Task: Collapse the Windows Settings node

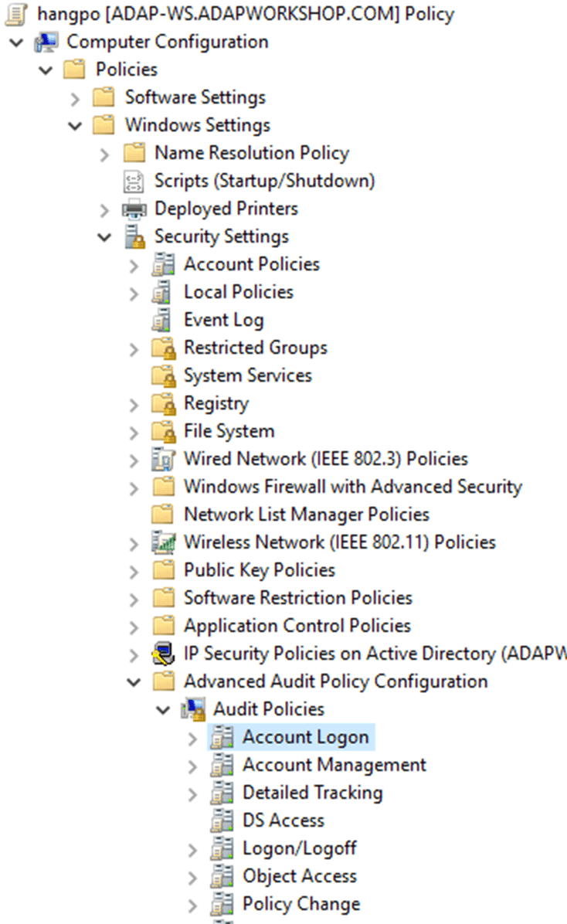Action: pos(75,126)
